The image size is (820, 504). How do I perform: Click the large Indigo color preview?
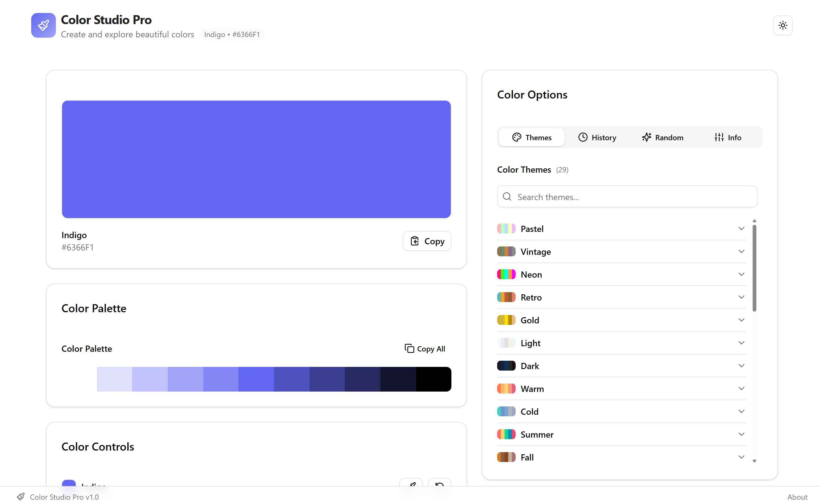coord(256,159)
